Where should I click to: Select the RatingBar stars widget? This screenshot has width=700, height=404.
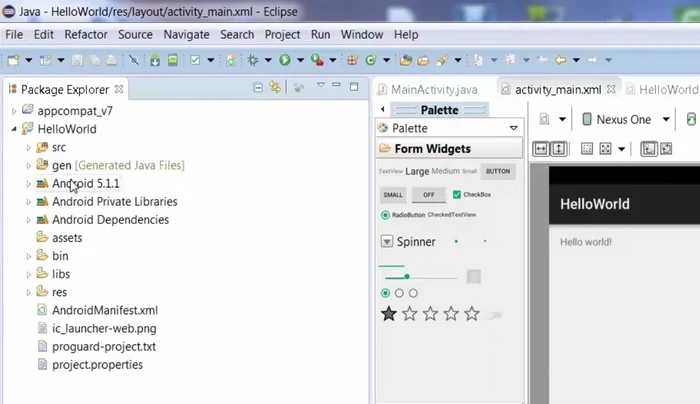click(430, 314)
